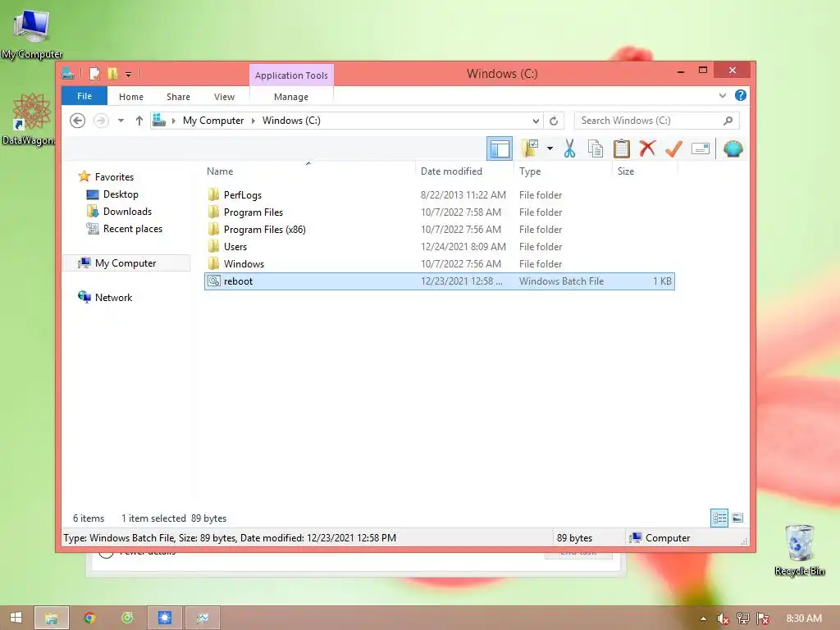Expand the address bar history dropdown
The width and height of the screenshot is (840, 630).
click(535, 121)
